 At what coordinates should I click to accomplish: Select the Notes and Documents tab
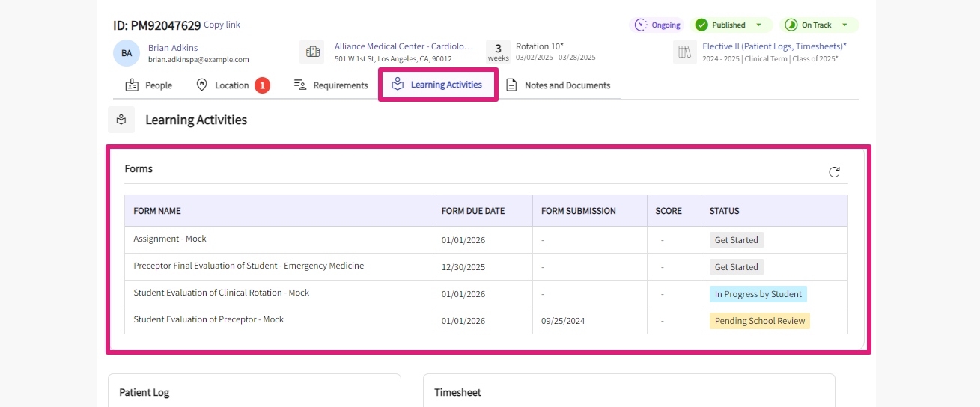coord(558,85)
